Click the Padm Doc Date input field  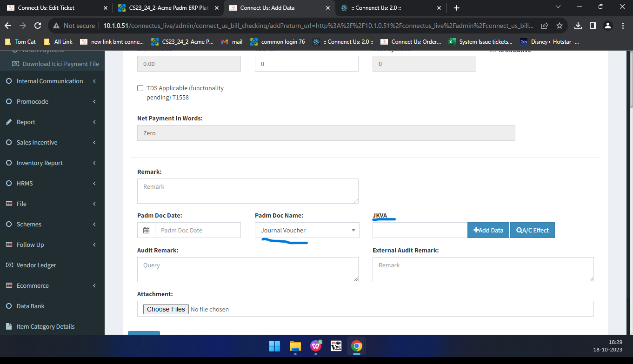click(198, 230)
